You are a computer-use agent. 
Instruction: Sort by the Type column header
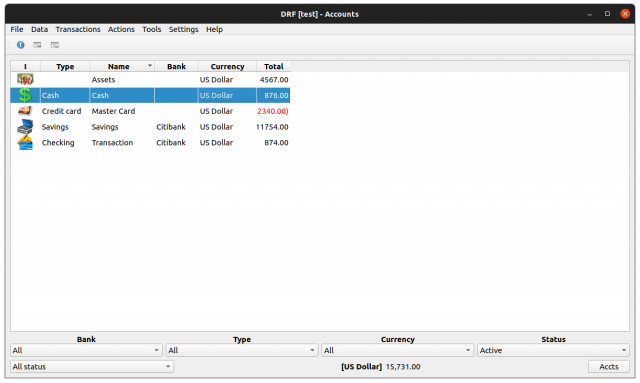(x=65, y=67)
